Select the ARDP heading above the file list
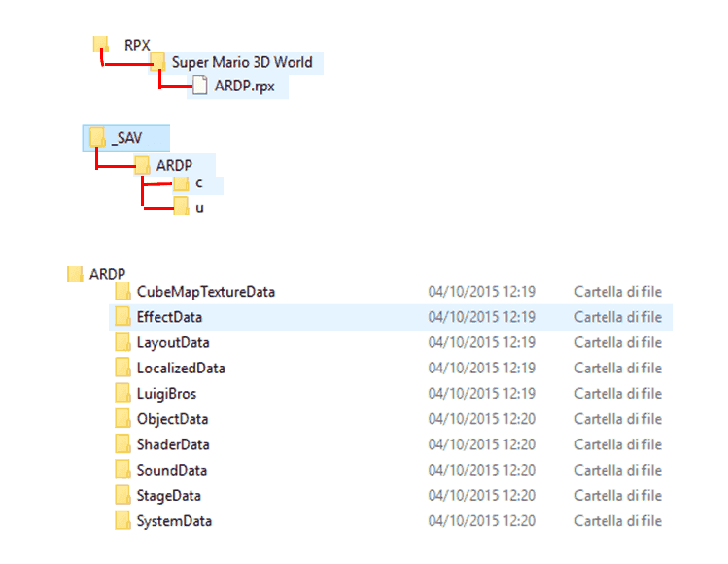728x564 pixels. coord(107,274)
